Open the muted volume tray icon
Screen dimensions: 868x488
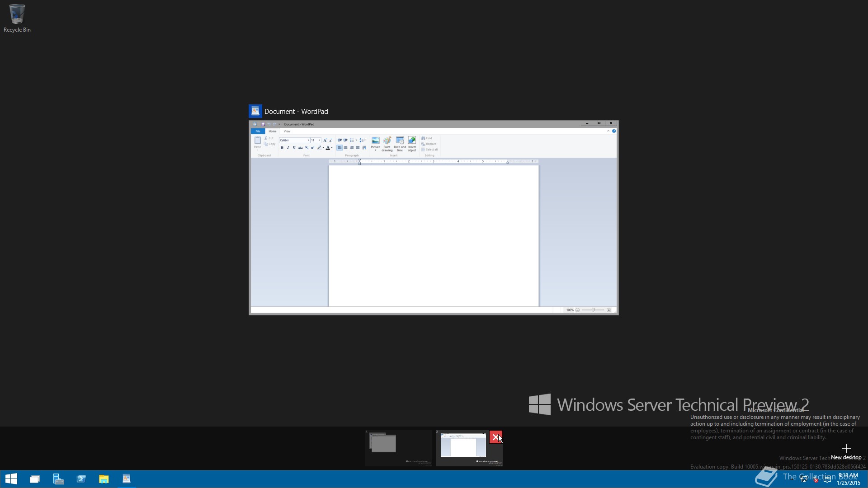point(815,479)
